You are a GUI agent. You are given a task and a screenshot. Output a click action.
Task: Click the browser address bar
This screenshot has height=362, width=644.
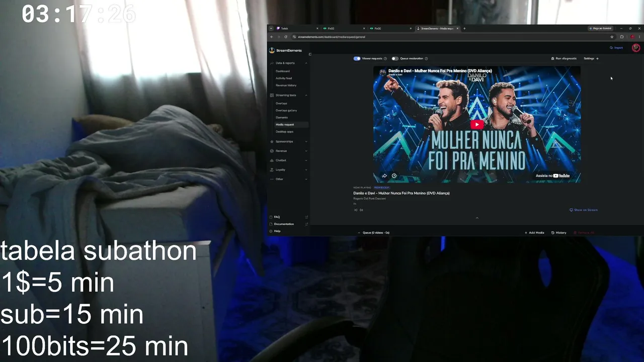point(453,37)
